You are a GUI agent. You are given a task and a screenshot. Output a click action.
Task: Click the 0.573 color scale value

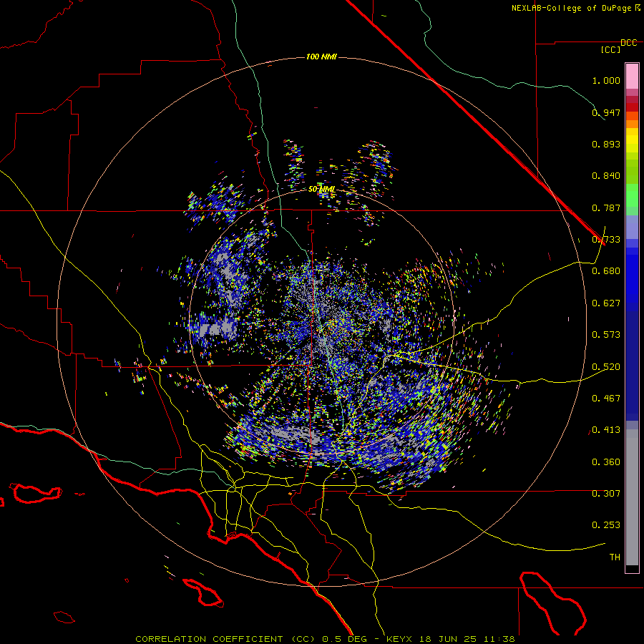coord(606,335)
